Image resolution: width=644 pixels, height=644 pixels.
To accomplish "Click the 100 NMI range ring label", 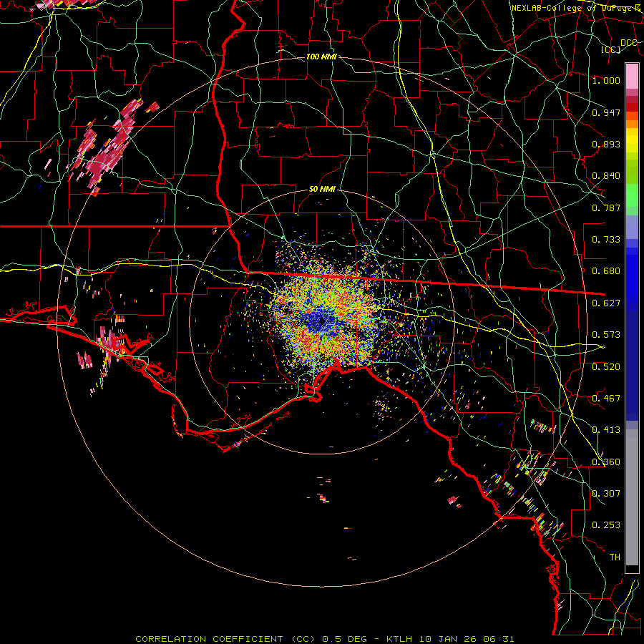I will pyautogui.click(x=321, y=57).
